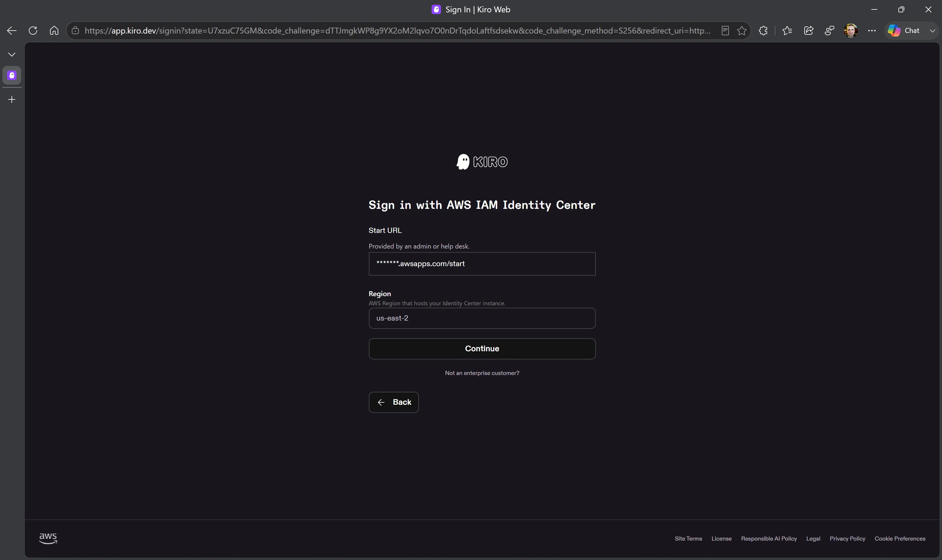Open the browser settings and more menu
This screenshot has height=560, width=942.
(x=872, y=31)
